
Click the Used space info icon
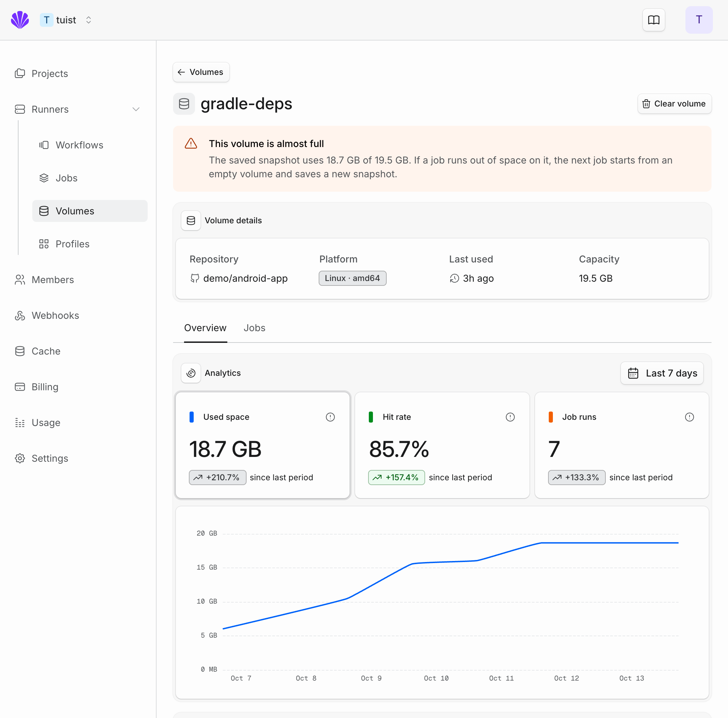point(330,417)
